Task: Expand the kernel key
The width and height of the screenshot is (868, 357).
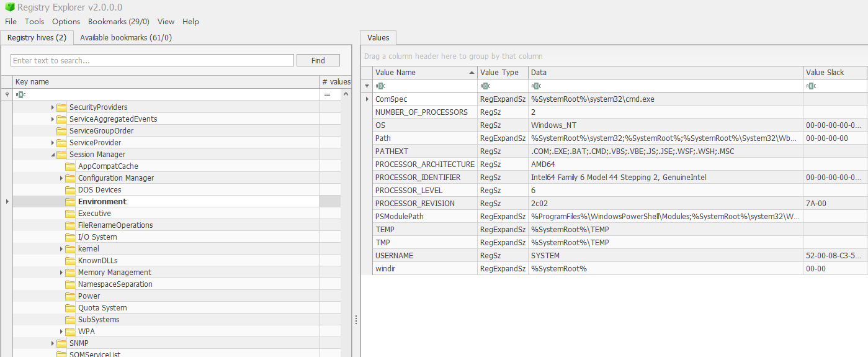Action: pos(61,249)
